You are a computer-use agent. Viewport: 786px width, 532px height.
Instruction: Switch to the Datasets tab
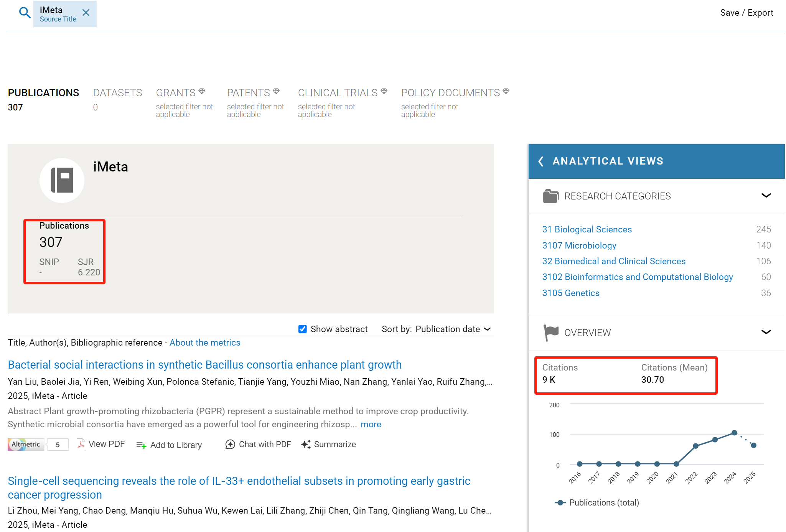[x=117, y=93]
